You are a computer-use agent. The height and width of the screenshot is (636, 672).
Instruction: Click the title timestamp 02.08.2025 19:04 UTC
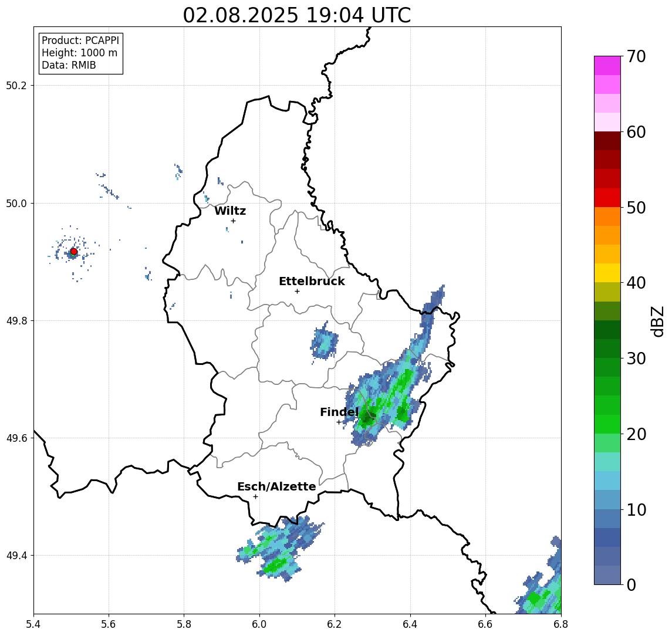pyautogui.click(x=297, y=15)
